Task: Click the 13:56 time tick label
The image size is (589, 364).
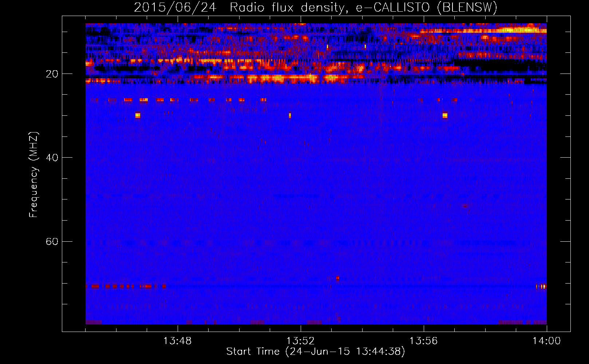Action: click(x=423, y=341)
